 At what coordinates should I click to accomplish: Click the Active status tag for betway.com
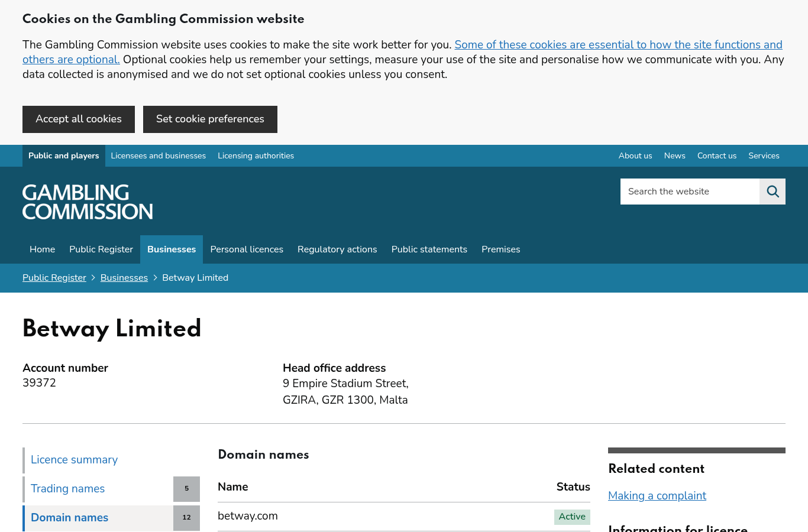point(572,517)
